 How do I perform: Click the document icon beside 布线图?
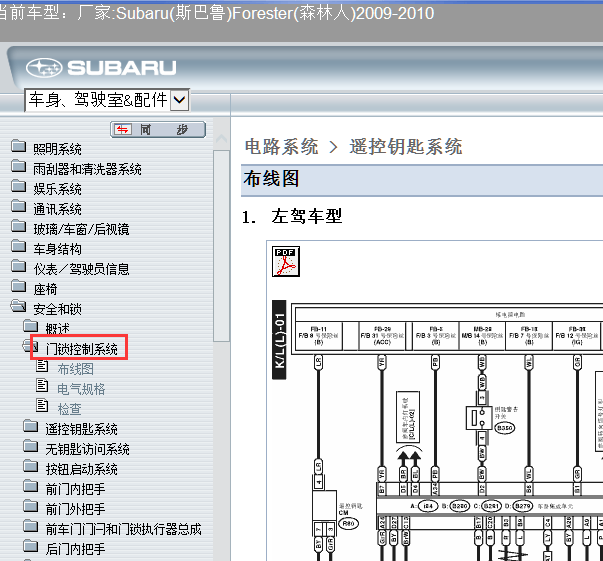(x=42, y=366)
